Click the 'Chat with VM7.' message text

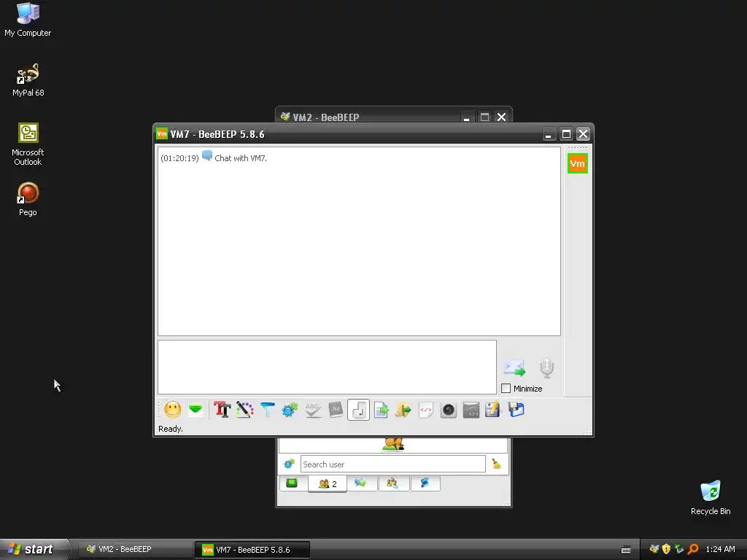point(241,158)
